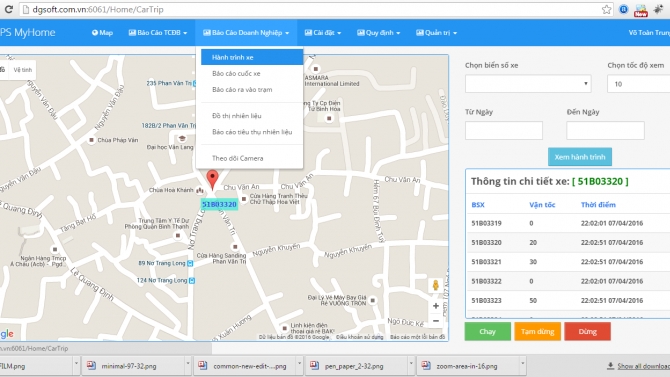Switch map to Vệ tinh view
Viewport: 670px width, 377px height.
(22, 70)
